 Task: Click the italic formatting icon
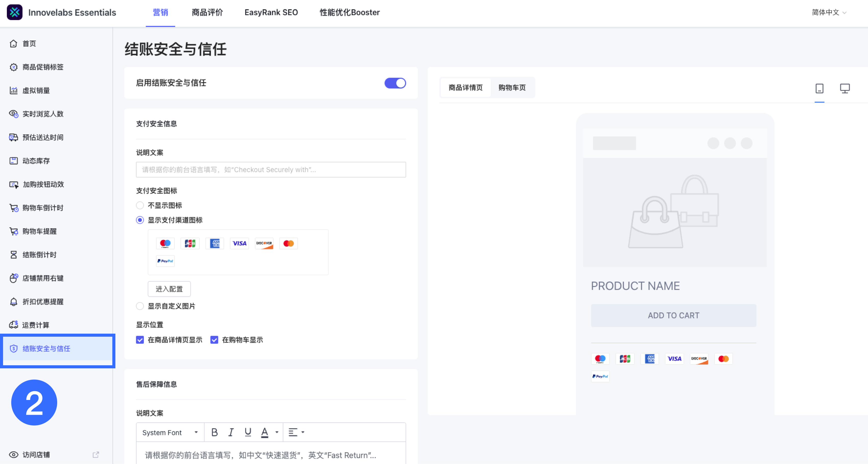(231, 432)
